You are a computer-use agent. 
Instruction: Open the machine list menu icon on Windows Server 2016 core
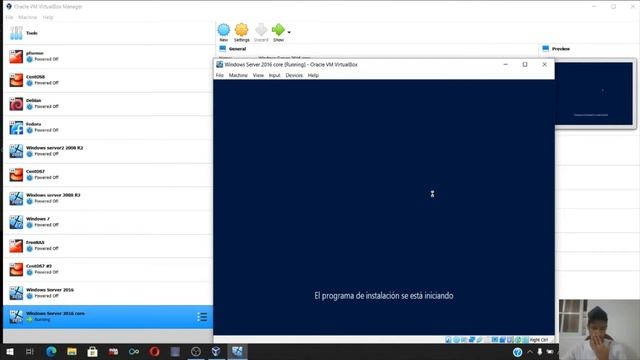coord(202,317)
